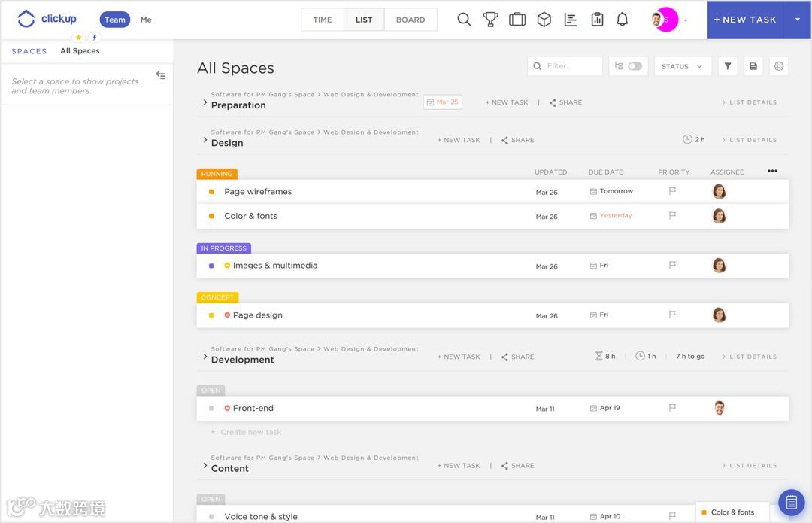This screenshot has height=523, width=812.
Task: Switch to the TIME view tab
Action: coord(322,20)
